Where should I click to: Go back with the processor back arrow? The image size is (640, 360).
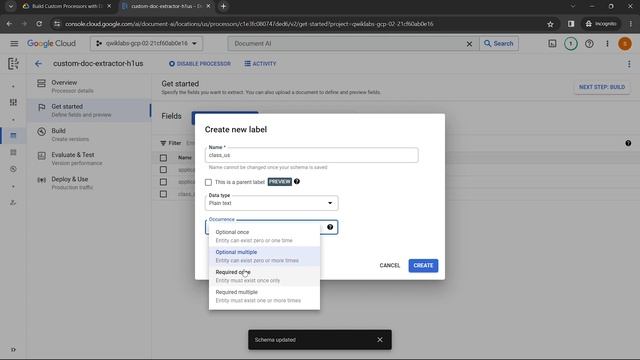coord(38,64)
